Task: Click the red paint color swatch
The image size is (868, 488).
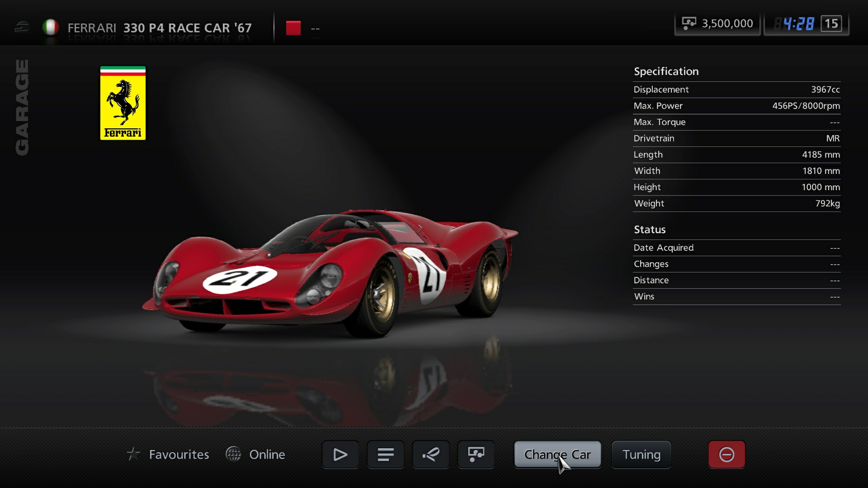Action: coord(293,28)
